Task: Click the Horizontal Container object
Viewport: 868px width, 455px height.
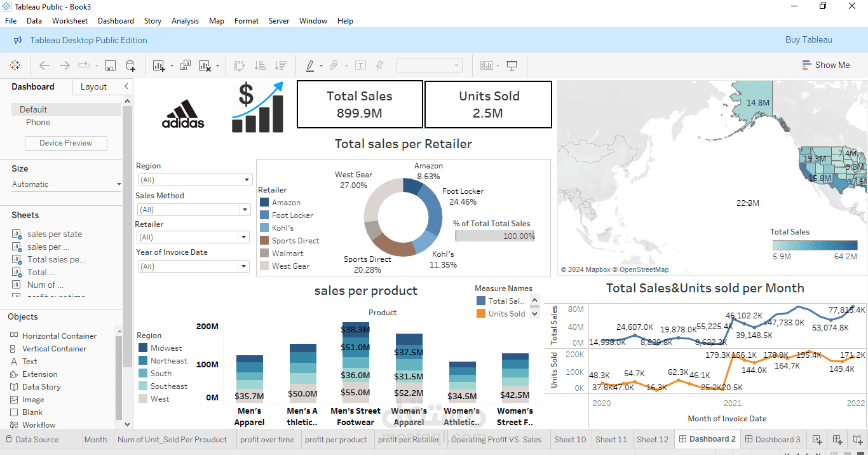Action: point(59,336)
